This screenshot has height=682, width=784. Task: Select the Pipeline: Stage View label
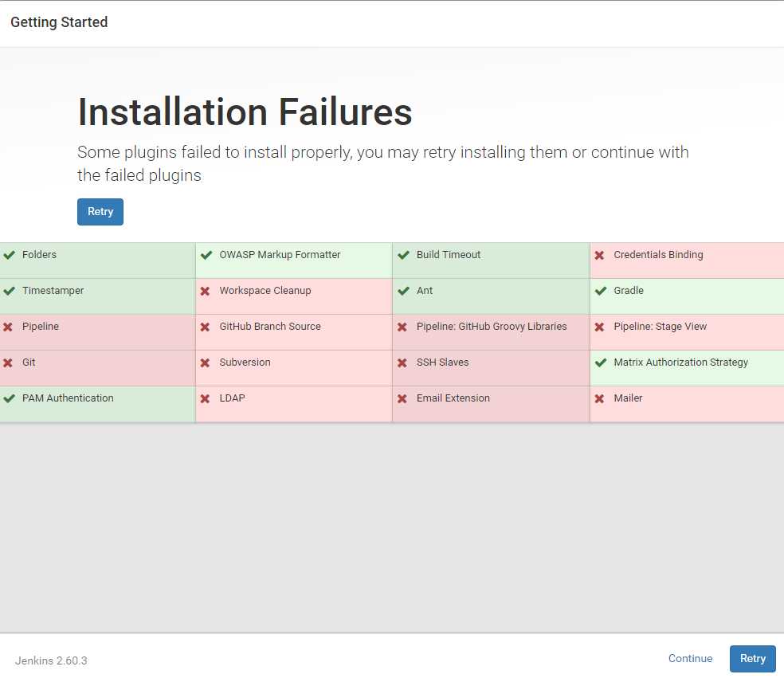click(660, 327)
